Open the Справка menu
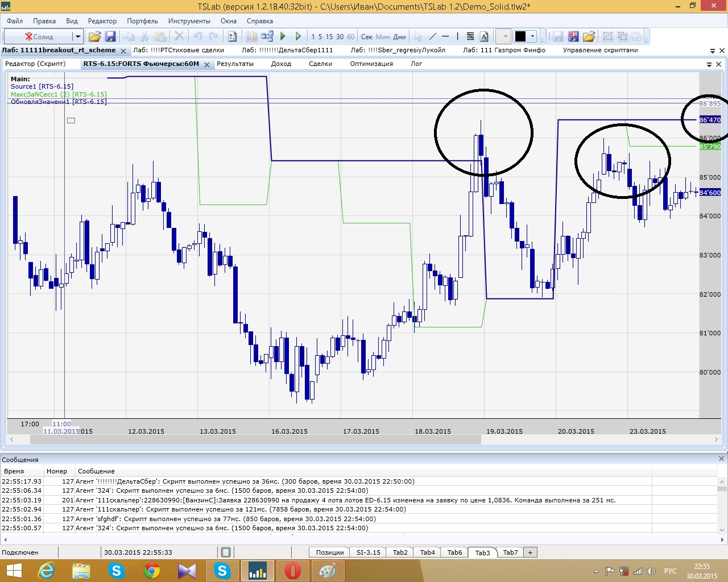This screenshot has width=728, height=582. point(260,21)
